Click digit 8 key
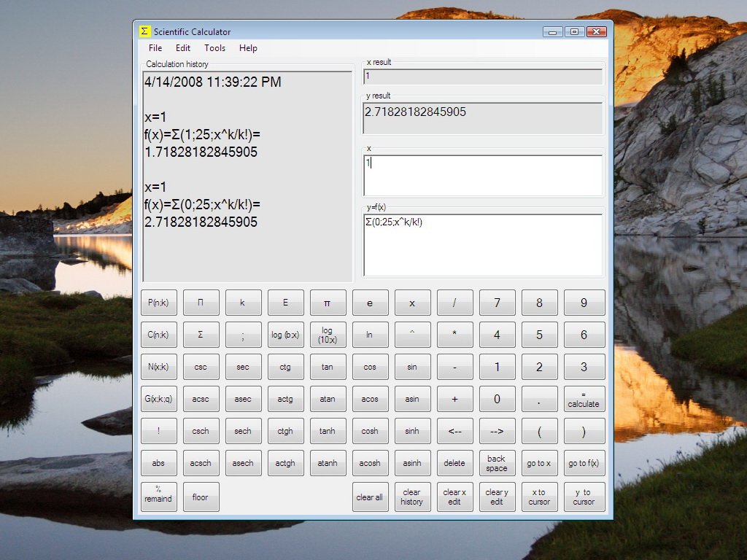 click(x=539, y=303)
